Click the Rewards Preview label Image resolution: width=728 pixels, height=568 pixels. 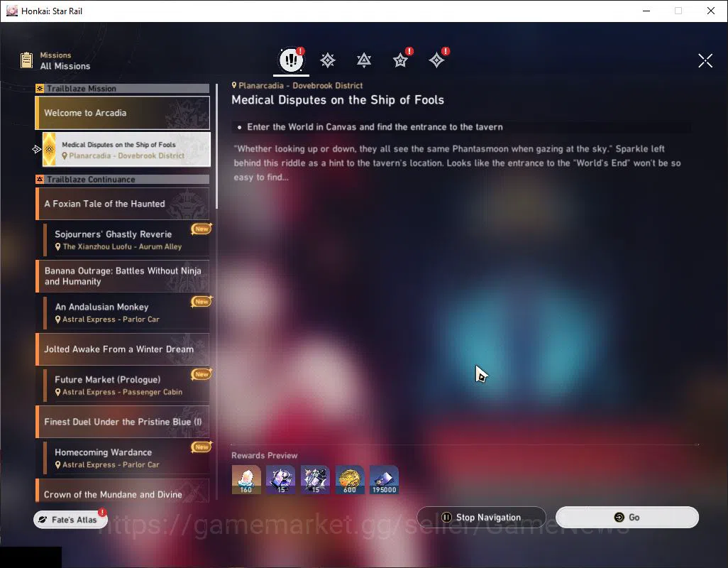coord(264,455)
